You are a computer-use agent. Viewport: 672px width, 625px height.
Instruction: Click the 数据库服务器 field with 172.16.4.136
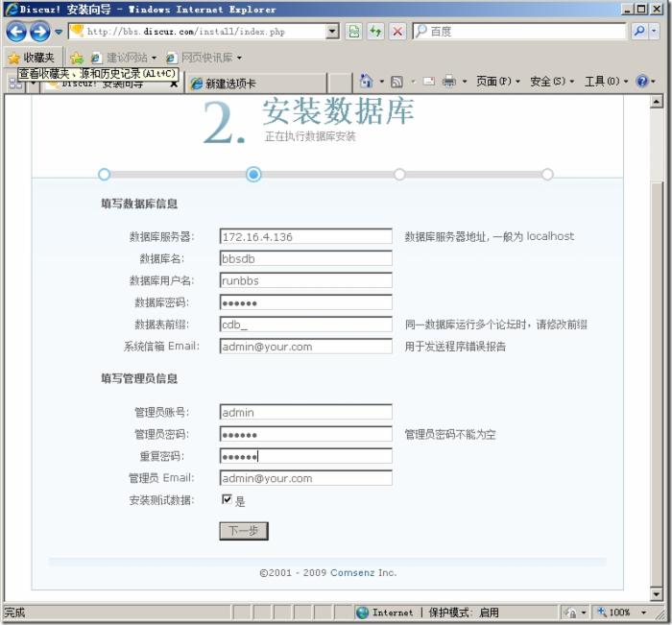306,236
